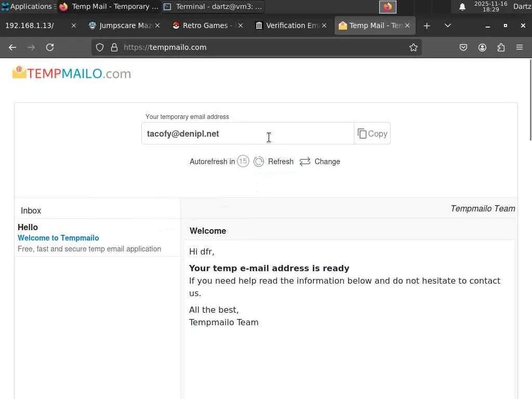Click the Tempmailo Team sender name
This screenshot has height=399, width=532.
coord(483,209)
